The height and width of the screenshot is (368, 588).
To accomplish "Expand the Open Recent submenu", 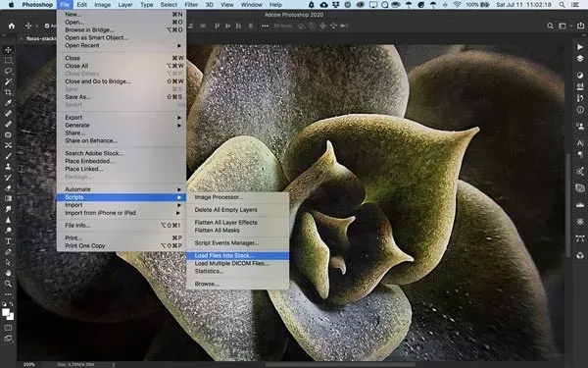I will (122, 45).
